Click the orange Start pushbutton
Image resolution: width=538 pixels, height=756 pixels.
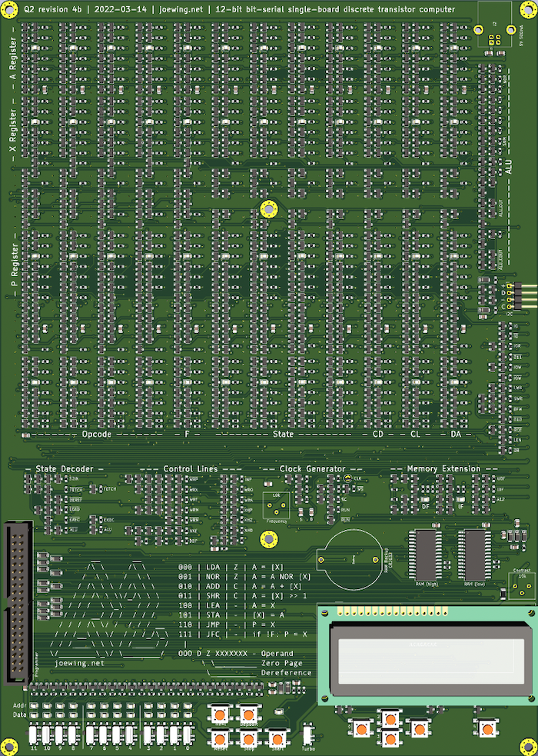coord(277,738)
